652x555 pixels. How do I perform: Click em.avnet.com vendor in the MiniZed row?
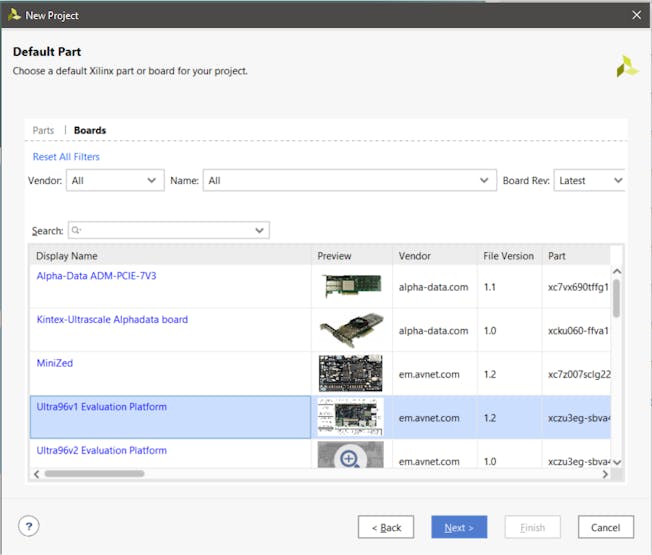tap(429, 374)
